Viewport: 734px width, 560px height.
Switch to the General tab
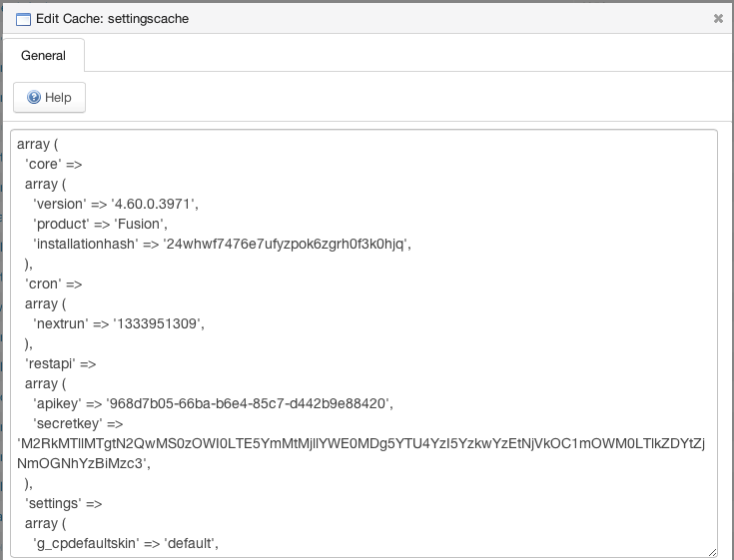click(x=44, y=56)
